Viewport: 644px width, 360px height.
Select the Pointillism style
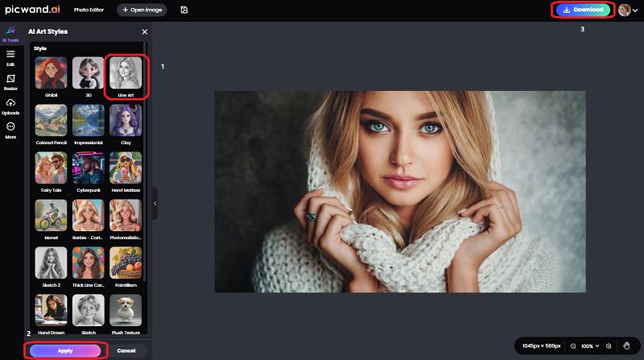point(126,267)
